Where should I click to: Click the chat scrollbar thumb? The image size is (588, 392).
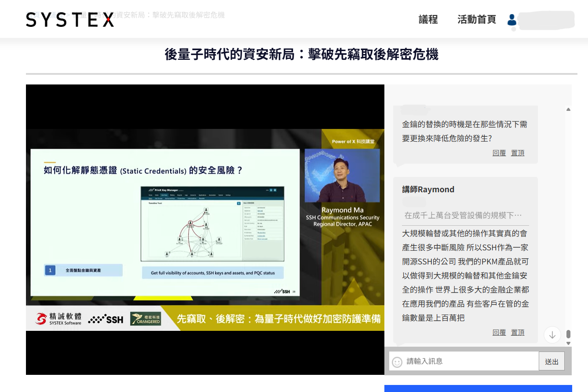(x=568, y=334)
